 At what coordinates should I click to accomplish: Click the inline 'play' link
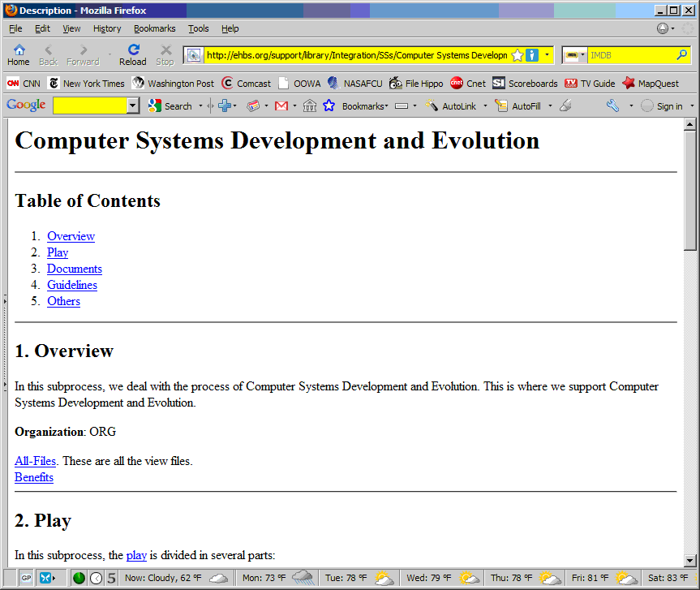click(x=136, y=555)
